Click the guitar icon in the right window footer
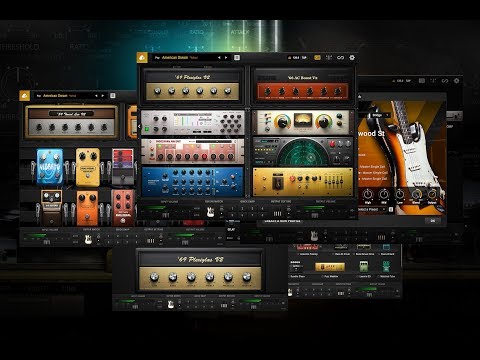Image resolution: width=480 pixels, height=360 pixels. [314, 236]
